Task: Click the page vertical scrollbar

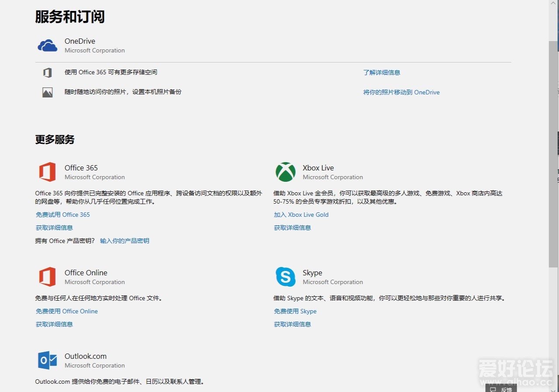Action: coord(553,153)
